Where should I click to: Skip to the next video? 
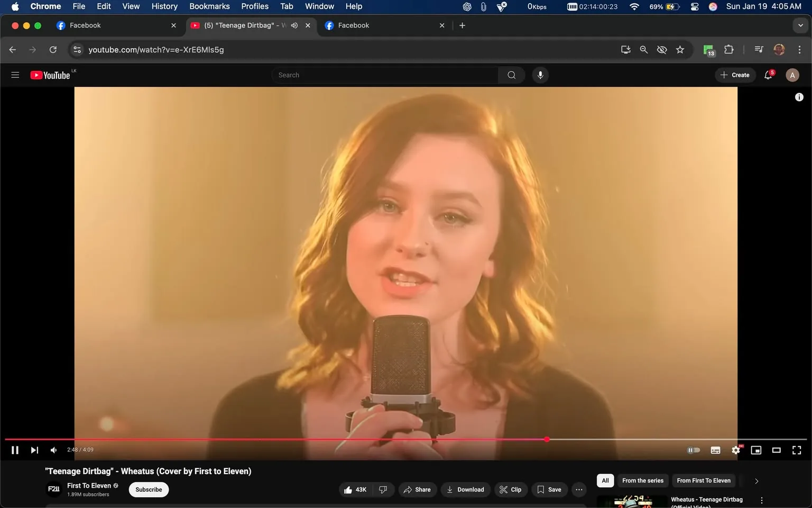pyautogui.click(x=34, y=450)
